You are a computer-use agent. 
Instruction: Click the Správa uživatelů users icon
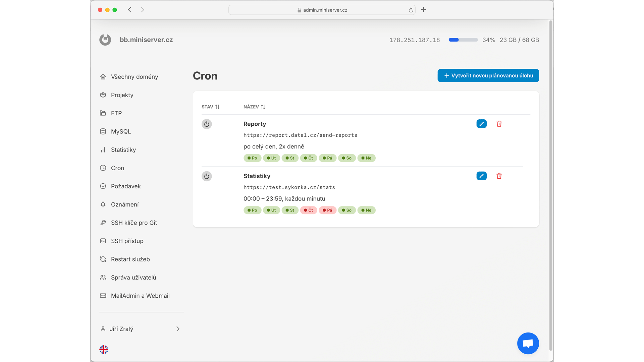click(103, 278)
